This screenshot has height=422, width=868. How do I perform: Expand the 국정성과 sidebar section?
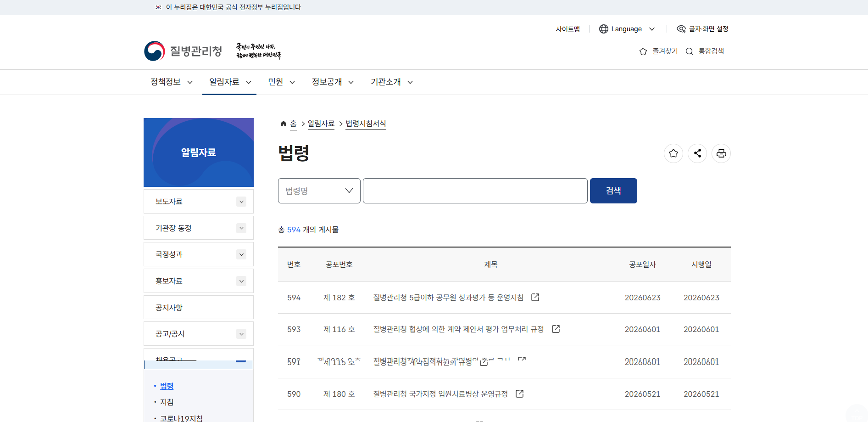241,254
